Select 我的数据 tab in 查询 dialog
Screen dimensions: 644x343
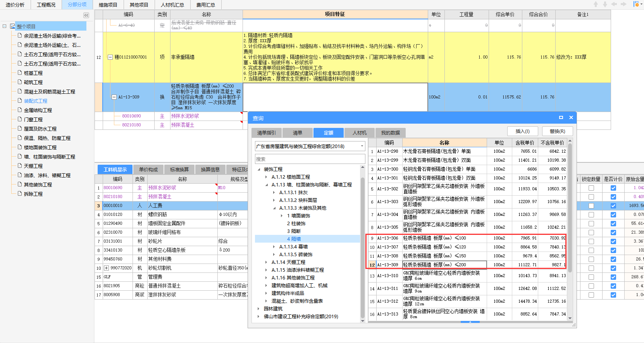tap(390, 133)
